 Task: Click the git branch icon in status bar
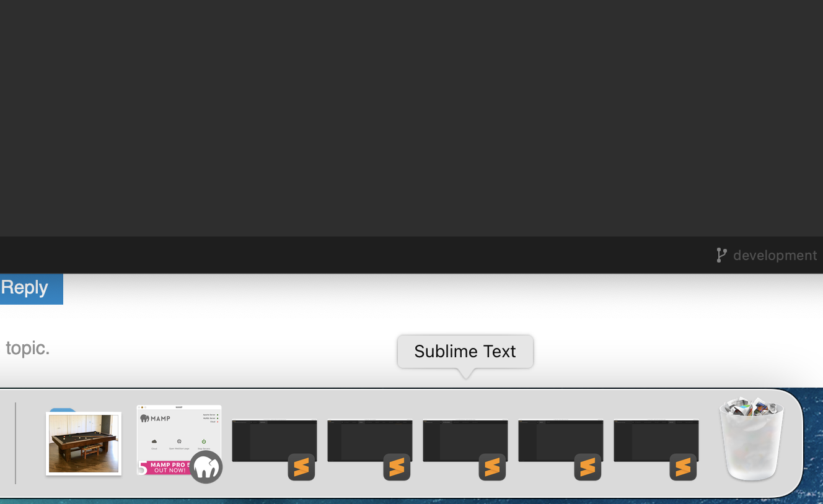pos(721,255)
